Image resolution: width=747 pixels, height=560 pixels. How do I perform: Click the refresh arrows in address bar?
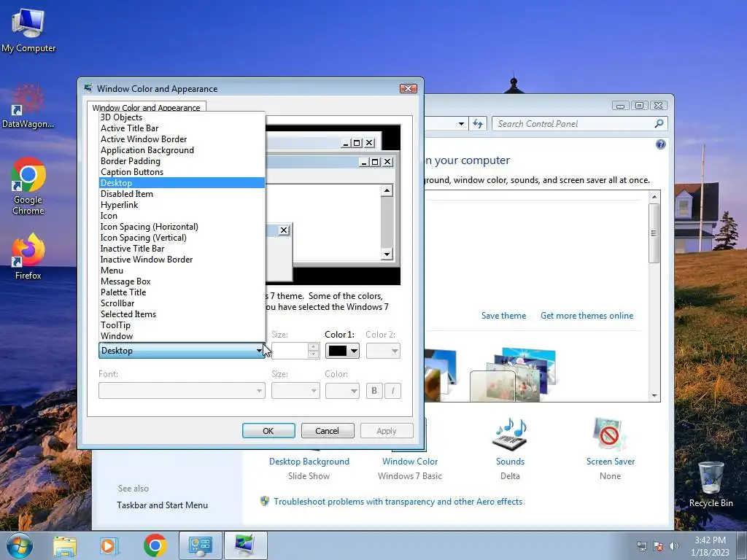478,124
